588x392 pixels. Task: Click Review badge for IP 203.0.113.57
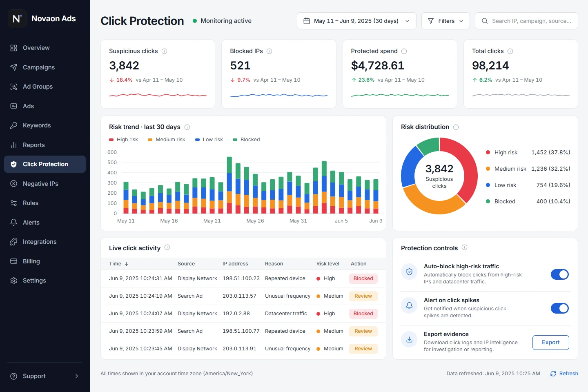click(x=363, y=296)
